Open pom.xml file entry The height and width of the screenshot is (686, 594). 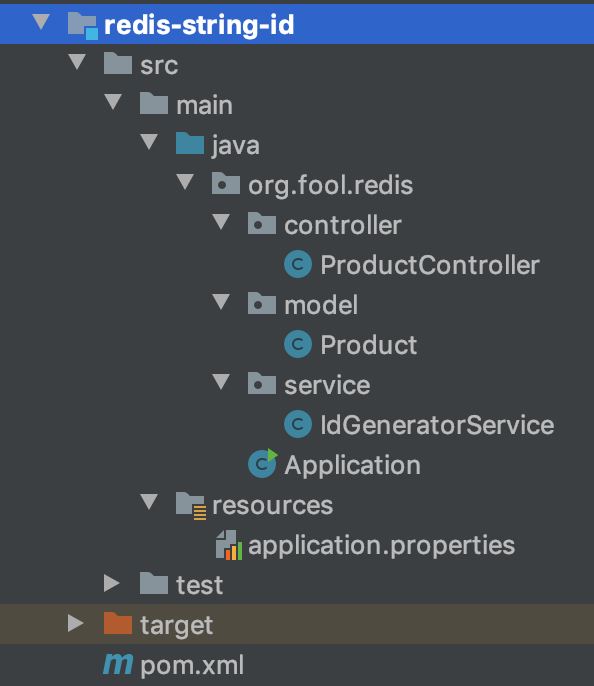192,665
